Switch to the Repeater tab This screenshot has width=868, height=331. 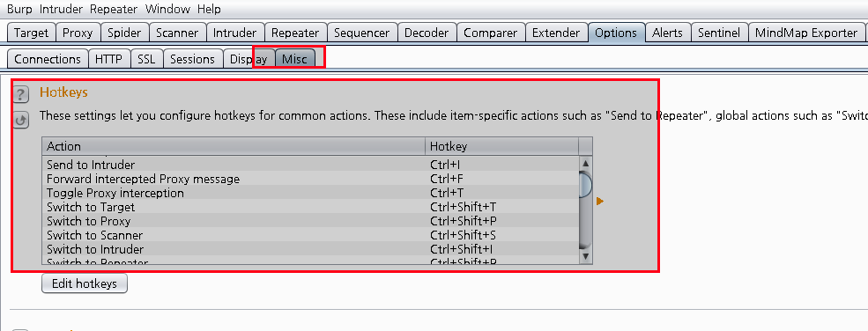295,33
